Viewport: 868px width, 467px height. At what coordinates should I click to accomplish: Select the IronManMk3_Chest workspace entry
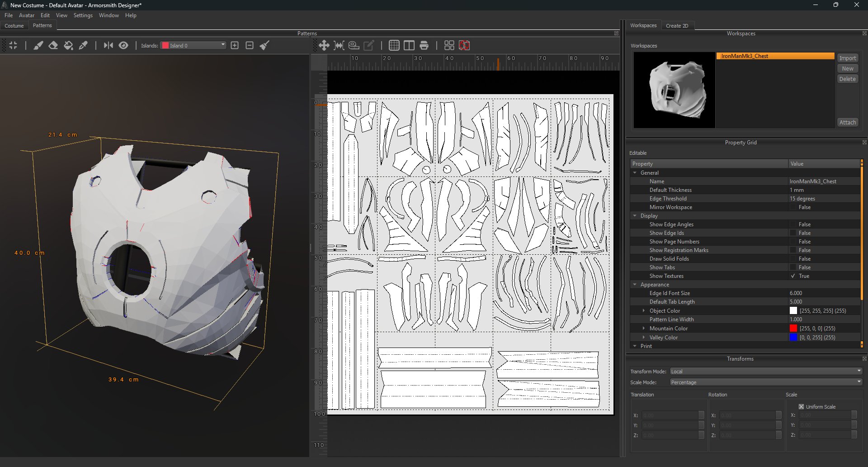[775, 56]
